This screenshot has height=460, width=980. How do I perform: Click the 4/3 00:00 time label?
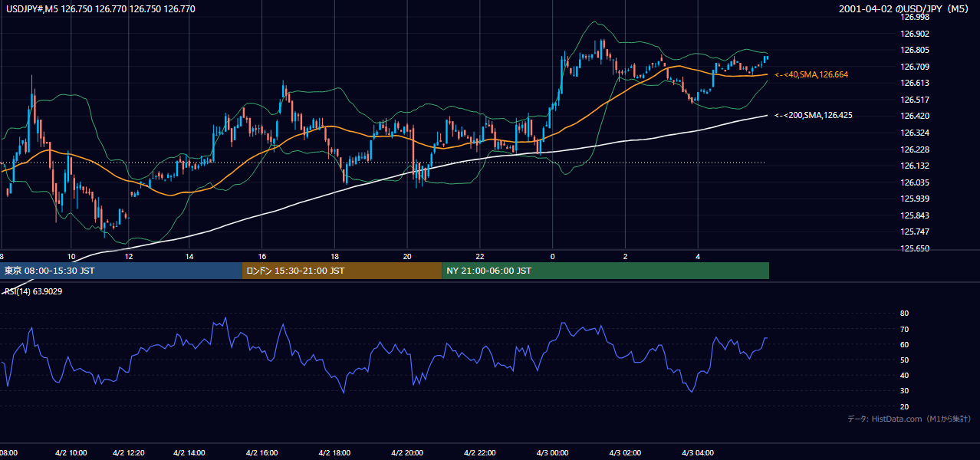(x=552, y=453)
